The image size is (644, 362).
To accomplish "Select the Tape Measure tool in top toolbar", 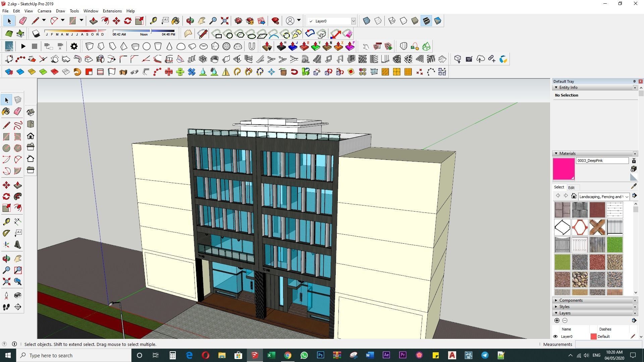I will click(x=153, y=21).
